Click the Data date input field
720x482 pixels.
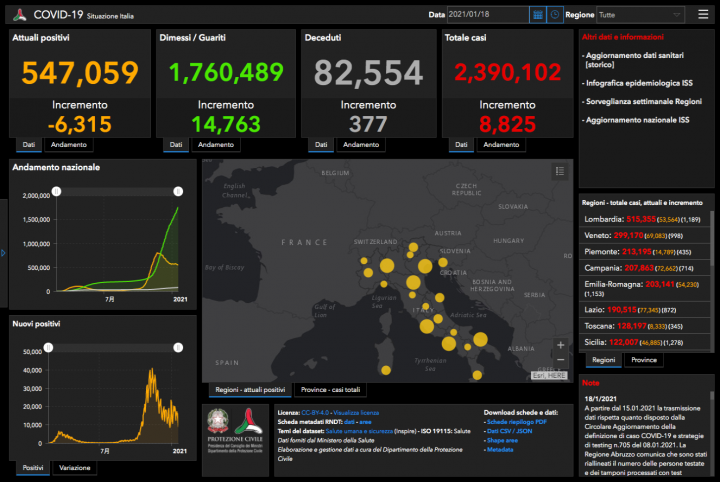point(486,15)
